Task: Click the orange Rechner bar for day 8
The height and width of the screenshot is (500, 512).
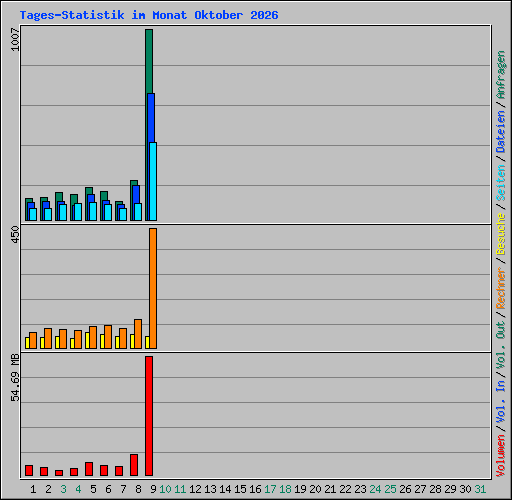Action: 138,334
